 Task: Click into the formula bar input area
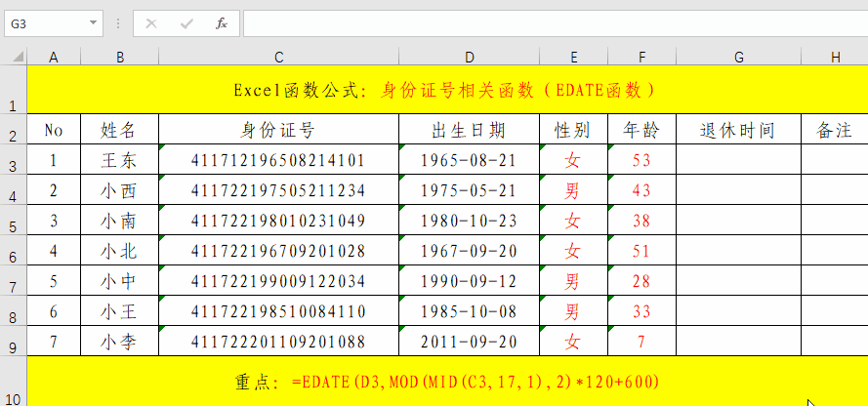556,23
